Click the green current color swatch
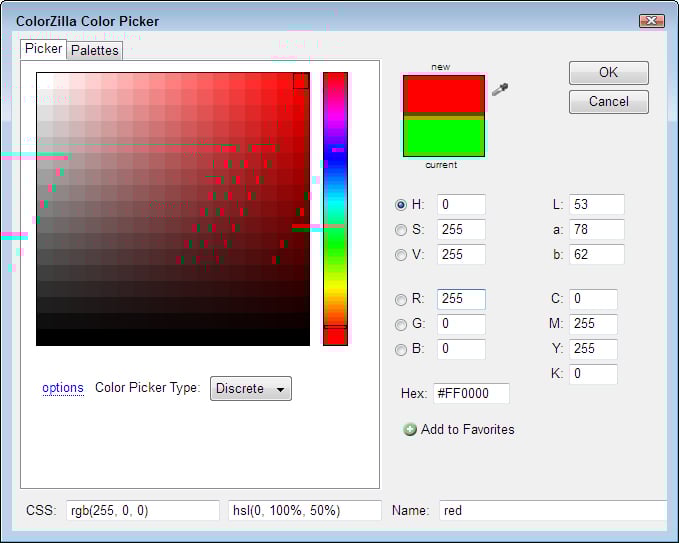The width and height of the screenshot is (679, 543). [x=443, y=137]
